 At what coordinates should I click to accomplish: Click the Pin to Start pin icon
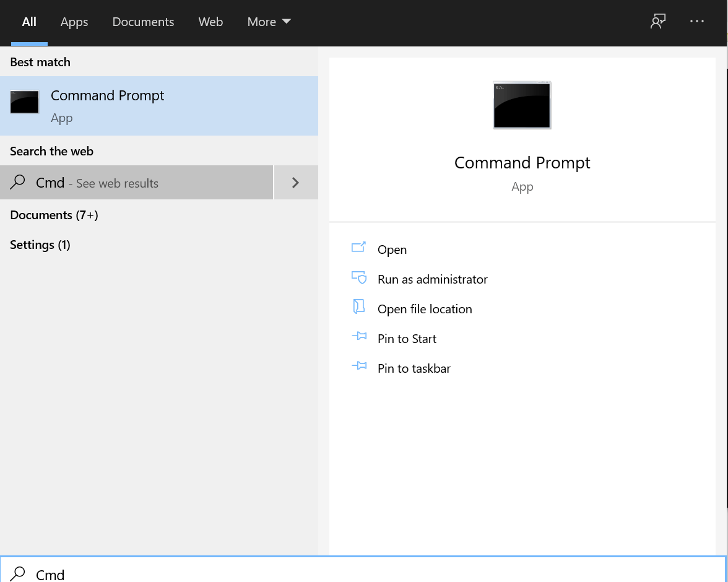(x=359, y=336)
